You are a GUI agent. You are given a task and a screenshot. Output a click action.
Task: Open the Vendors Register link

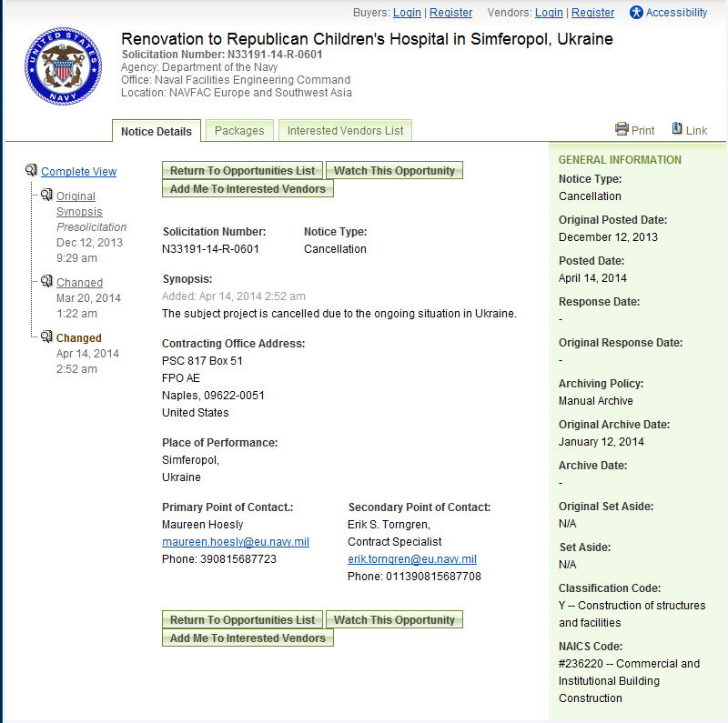tap(592, 13)
